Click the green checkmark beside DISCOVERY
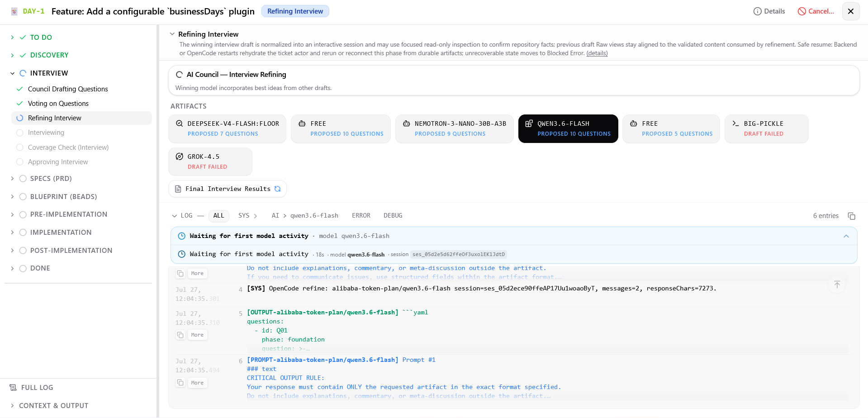This screenshot has height=418, width=868. tap(23, 55)
